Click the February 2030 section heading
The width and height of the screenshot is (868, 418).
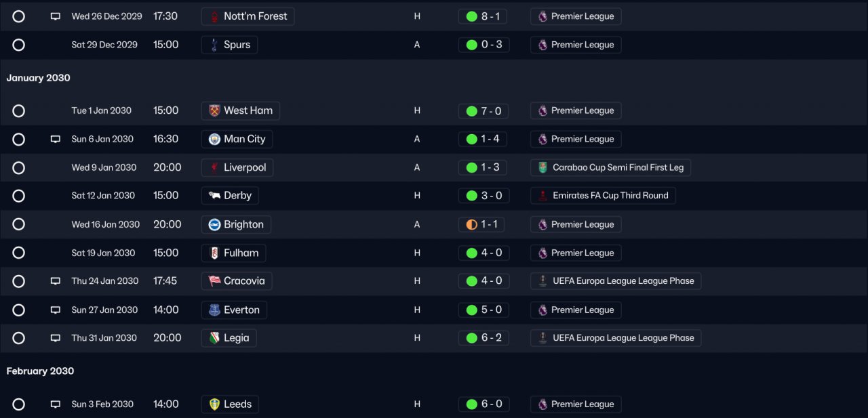point(40,371)
